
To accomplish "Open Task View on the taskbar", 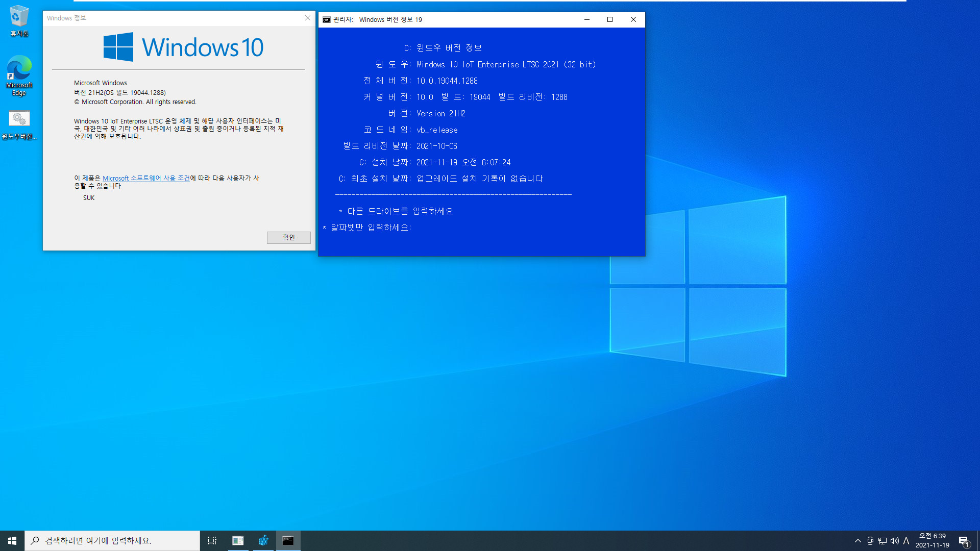I will pyautogui.click(x=212, y=540).
